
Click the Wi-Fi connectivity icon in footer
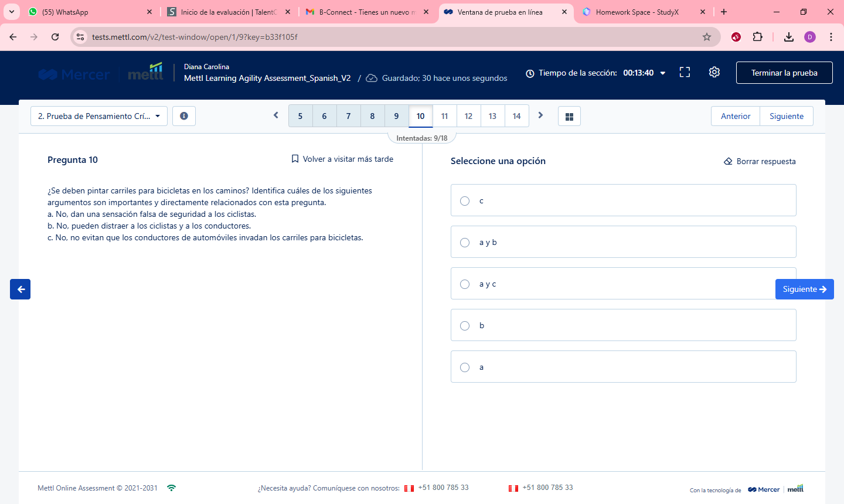pyautogui.click(x=171, y=488)
